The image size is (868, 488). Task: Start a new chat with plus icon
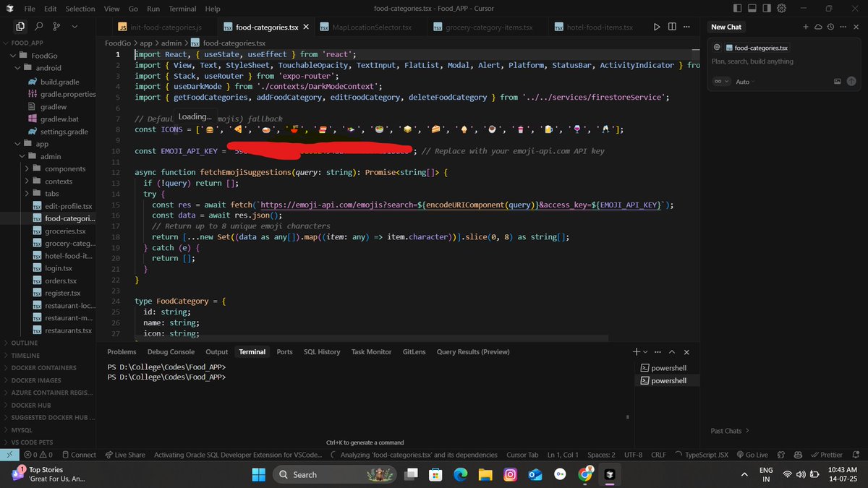tap(806, 27)
